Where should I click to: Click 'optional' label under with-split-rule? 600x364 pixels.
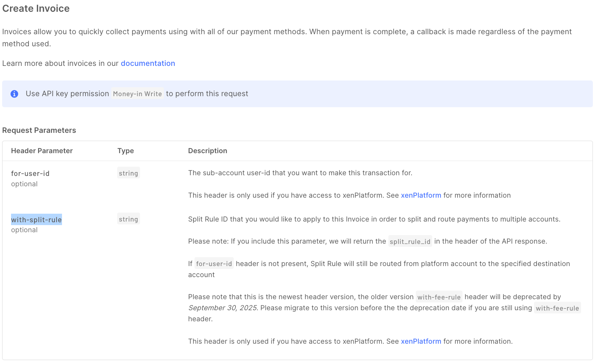point(24,230)
